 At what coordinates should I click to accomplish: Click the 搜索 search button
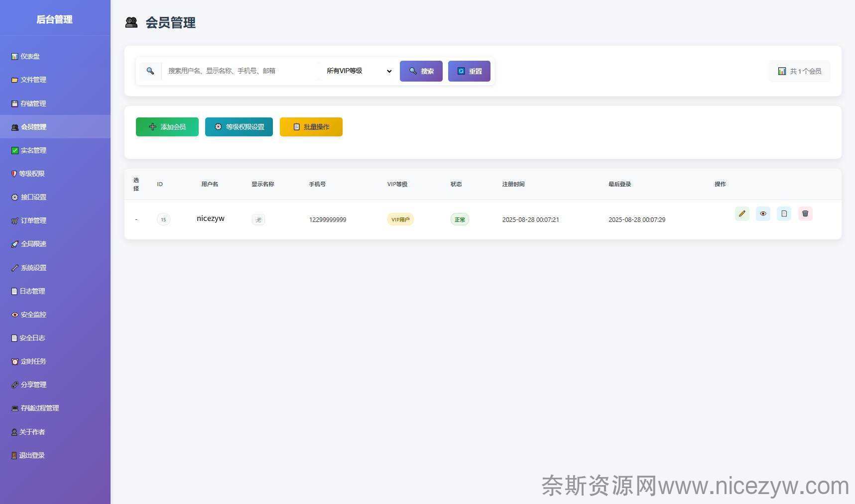421,71
